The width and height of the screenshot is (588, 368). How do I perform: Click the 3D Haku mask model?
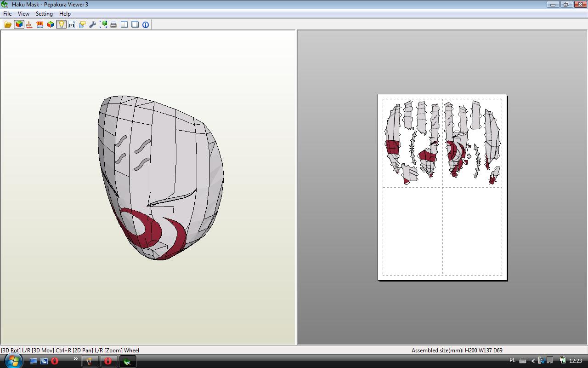coord(160,178)
